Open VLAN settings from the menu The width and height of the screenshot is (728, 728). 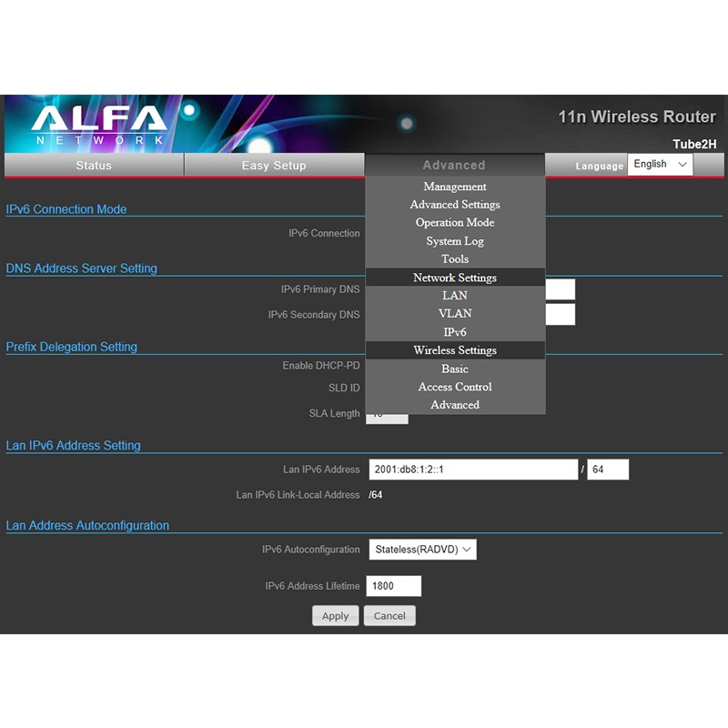tap(455, 314)
